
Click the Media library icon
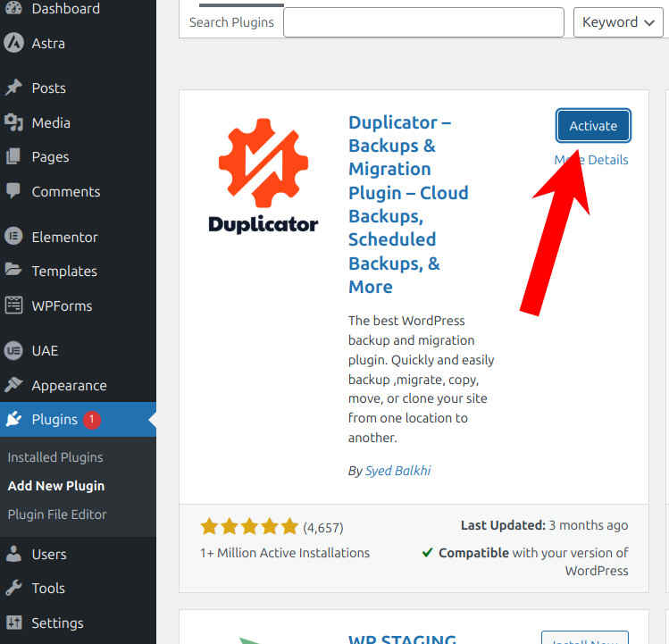pos(13,122)
